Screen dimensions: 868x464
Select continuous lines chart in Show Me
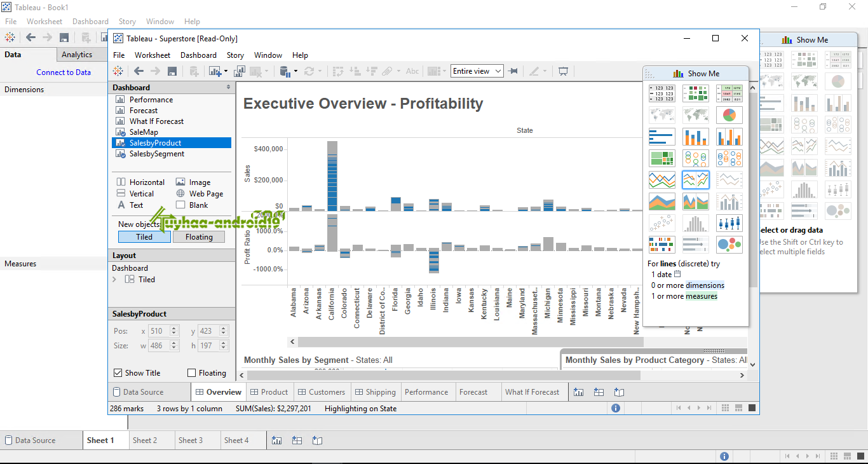661,180
